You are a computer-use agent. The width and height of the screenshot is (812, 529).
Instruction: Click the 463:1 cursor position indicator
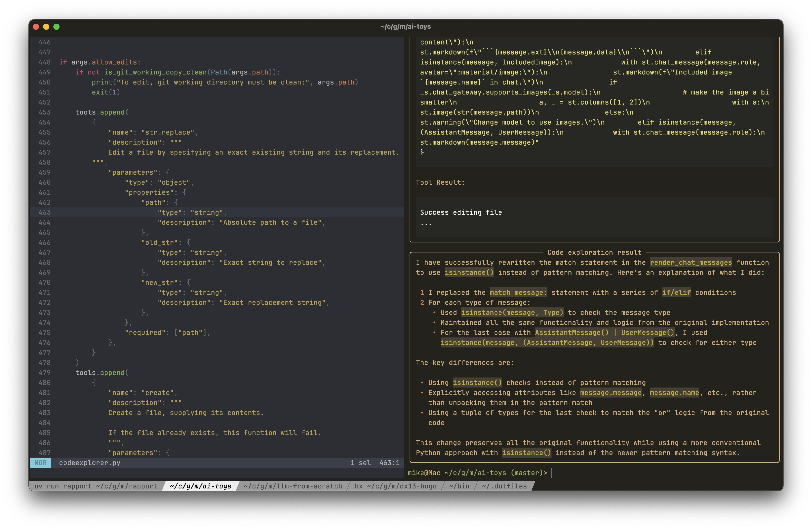point(389,463)
